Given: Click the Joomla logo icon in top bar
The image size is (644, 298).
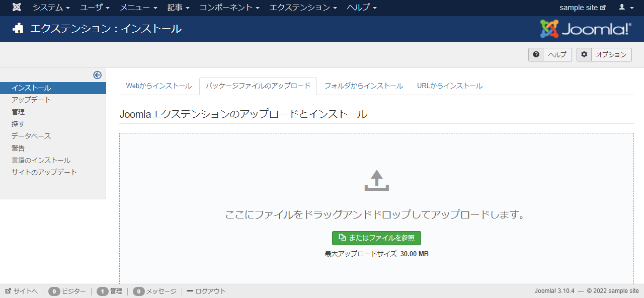Looking at the screenshot, I should click(17, 8).
